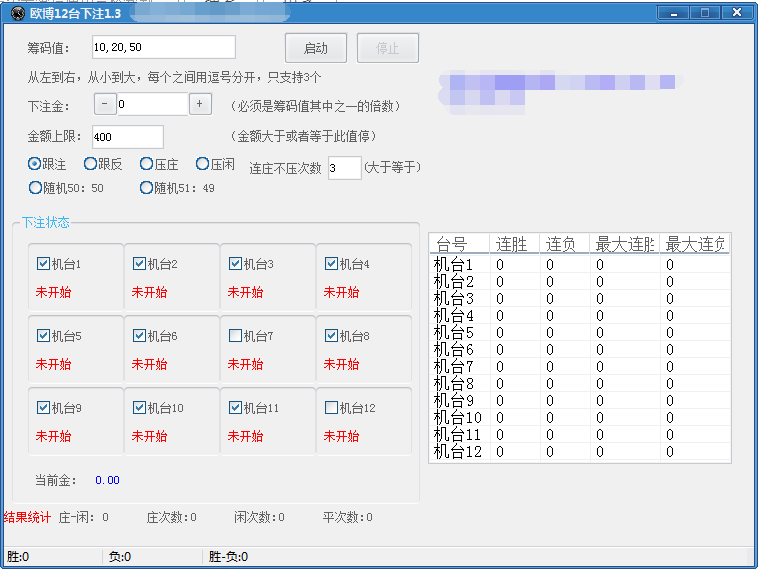The image size is (758, 569).
Task: Uncheck the 机台5 checkbox
Action: (x=43, y=336)
